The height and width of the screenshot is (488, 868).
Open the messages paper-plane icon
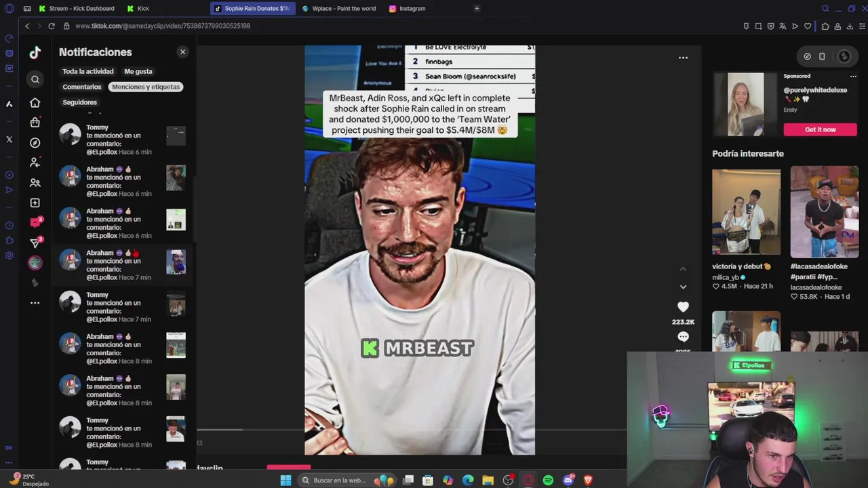tap(36, 243)
